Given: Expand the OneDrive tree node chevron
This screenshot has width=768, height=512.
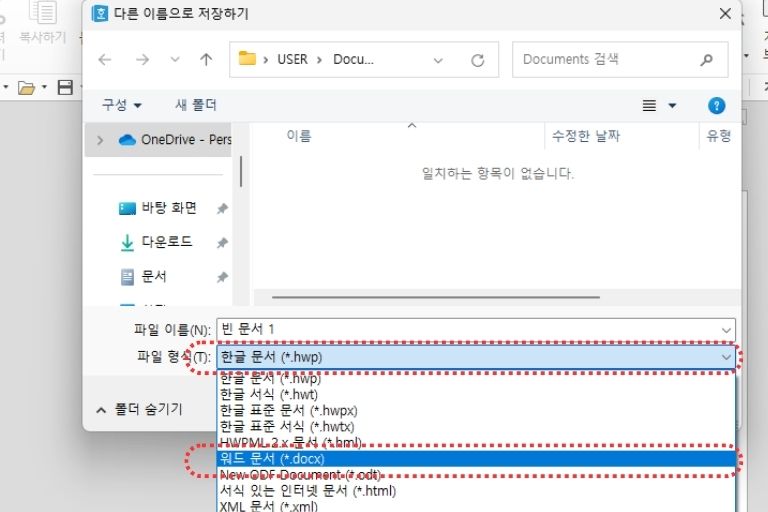Looking at the screenshot, I should coord(100,140).
